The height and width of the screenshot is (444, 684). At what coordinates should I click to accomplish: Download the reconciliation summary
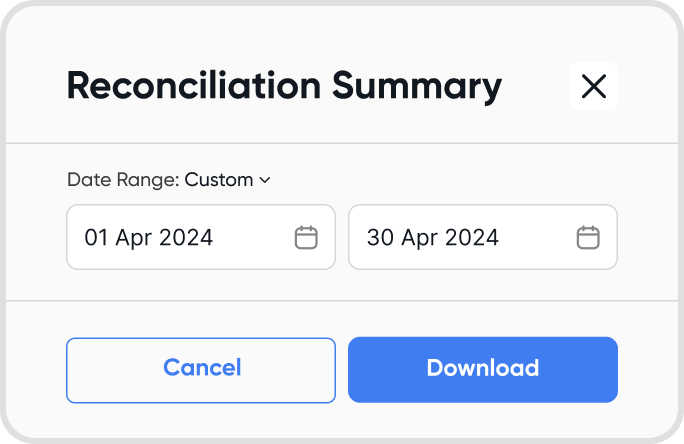click(x=483, y=370)
